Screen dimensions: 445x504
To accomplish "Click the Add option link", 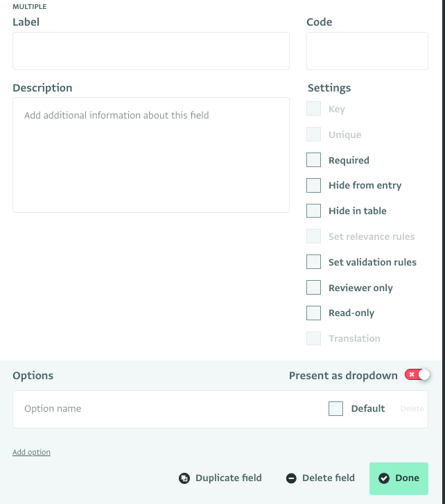I will (31, 452).
